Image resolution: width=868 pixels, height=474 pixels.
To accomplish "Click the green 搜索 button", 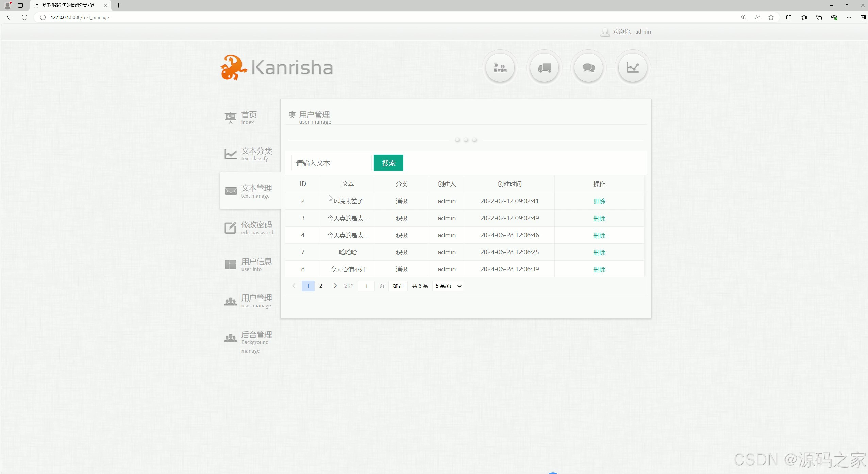I will click(x=388, y=163).
